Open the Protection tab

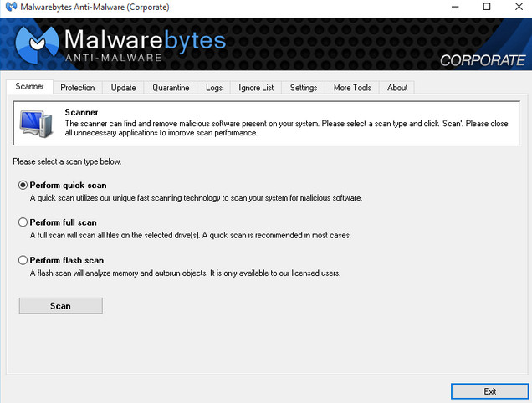(x=78, y=88)
